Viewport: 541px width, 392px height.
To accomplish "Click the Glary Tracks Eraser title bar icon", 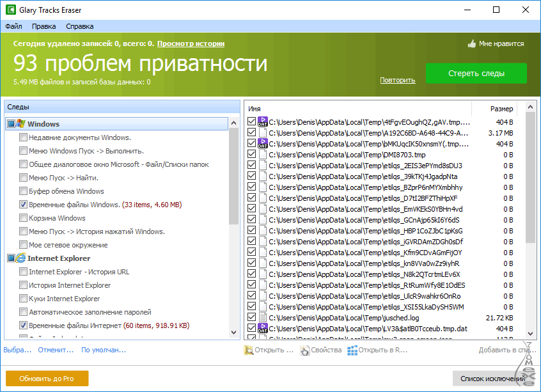I will tap(11, 10).
